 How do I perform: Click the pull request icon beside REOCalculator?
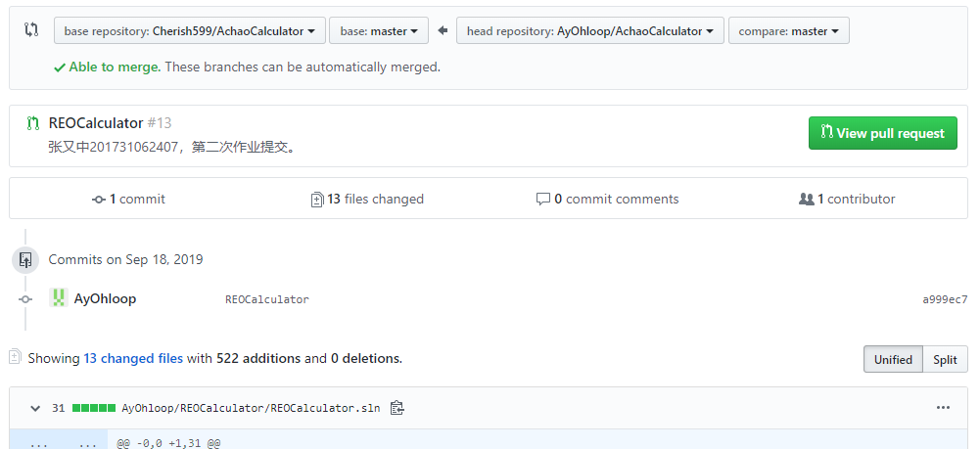32,123
